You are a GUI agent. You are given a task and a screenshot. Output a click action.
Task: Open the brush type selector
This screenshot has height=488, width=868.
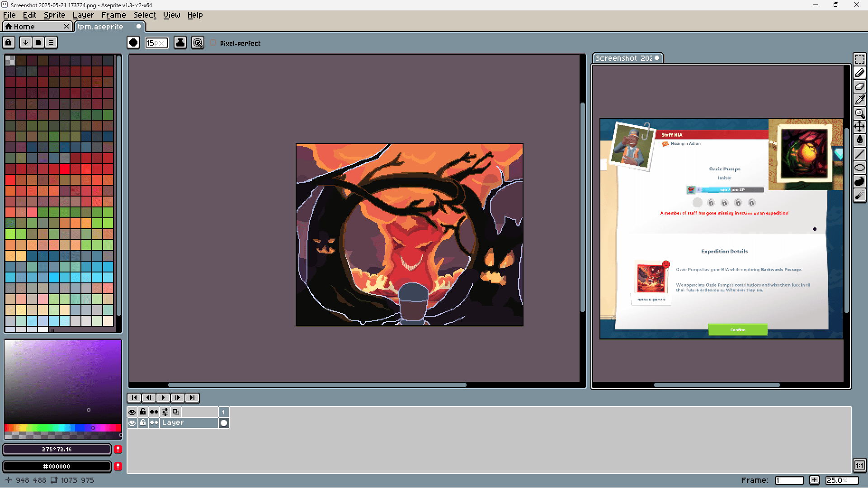[133, 43]
